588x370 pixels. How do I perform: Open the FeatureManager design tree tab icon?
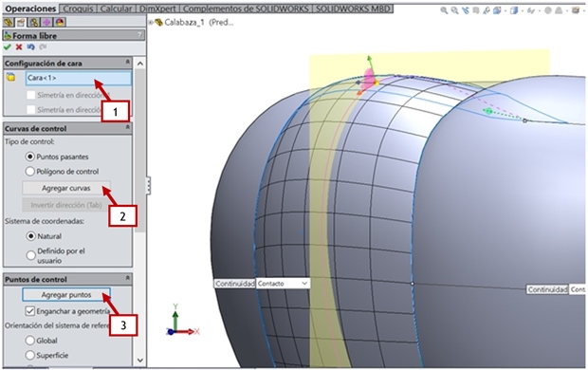tap(9, 23)
